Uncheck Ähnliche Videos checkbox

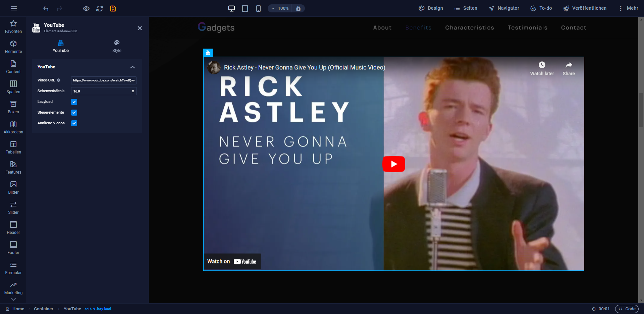74,123
